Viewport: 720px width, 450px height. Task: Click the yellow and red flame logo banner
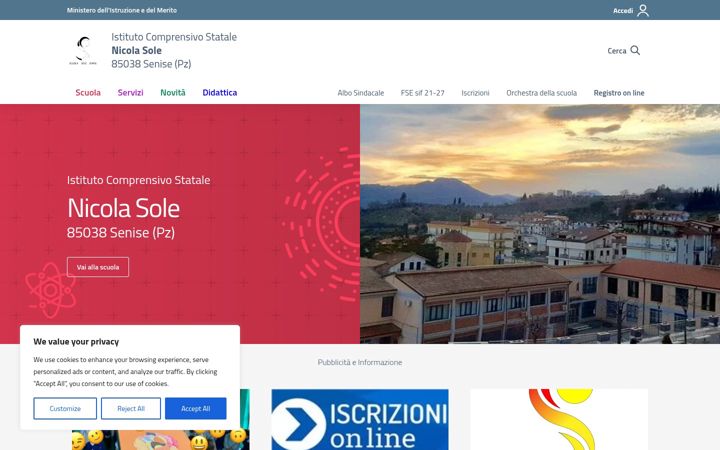559,419
